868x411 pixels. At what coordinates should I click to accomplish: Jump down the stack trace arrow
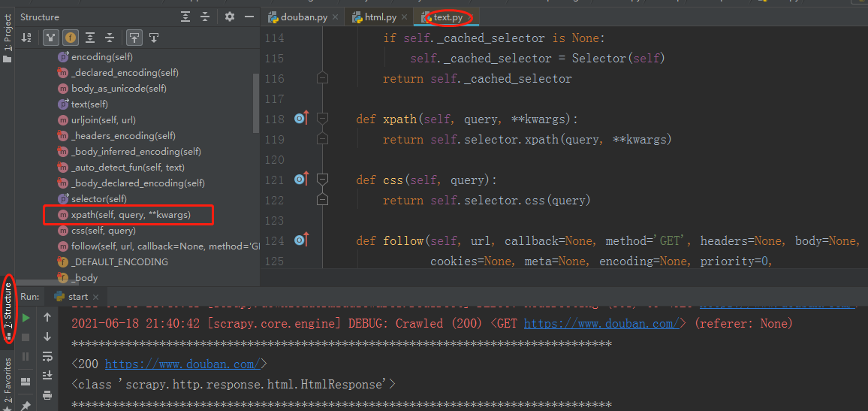[47, 337]
